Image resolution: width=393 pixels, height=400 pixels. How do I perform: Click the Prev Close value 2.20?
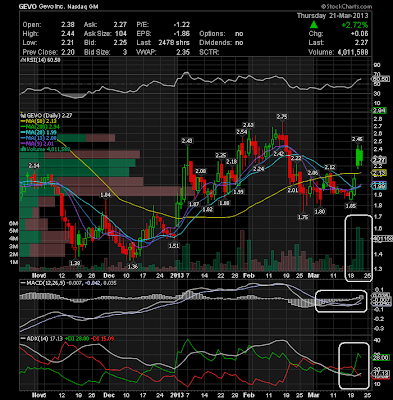tap(68, 52)
